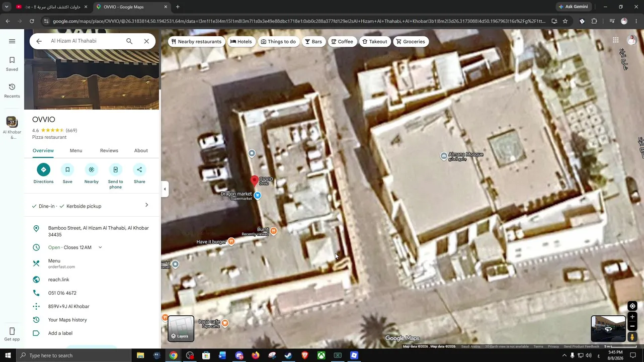Screen dimensions: 644x362
Task: Expand the Dine-in service options arrow
Action: pos(146,205)
